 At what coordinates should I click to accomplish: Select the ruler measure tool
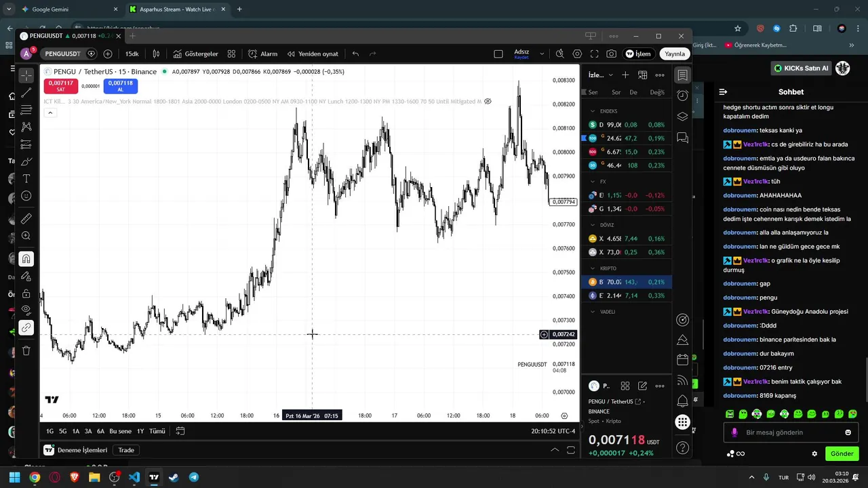pos(26,219)
